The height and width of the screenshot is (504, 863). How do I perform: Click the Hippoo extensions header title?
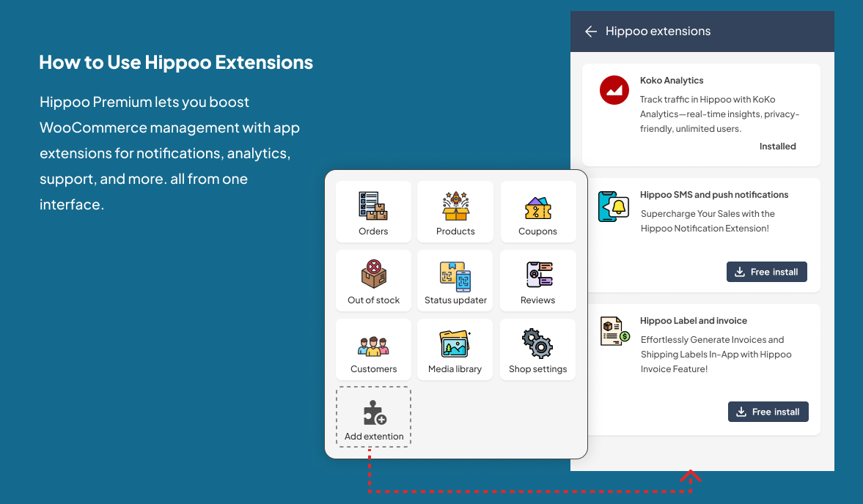[658, 31]
